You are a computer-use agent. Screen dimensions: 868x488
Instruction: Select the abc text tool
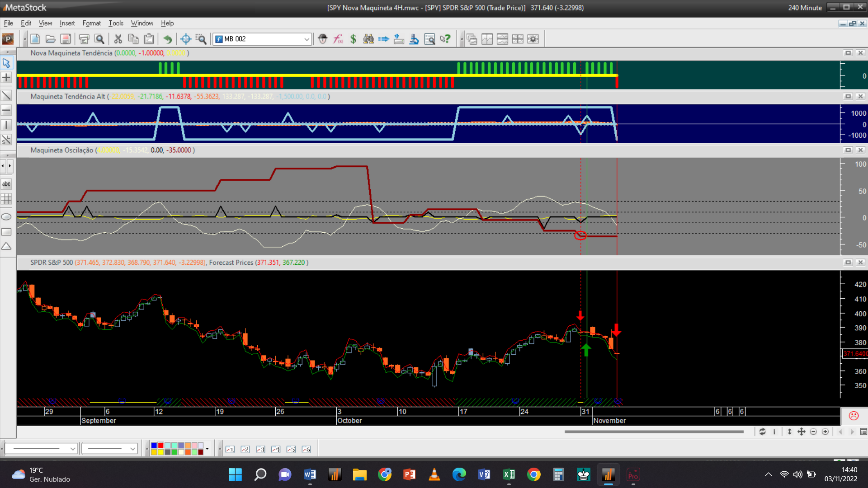tap(6, 184)
